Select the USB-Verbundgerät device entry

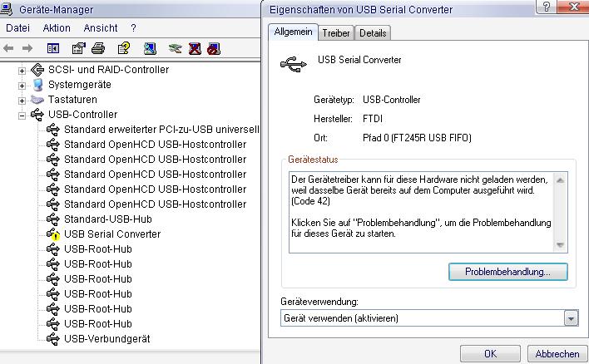(106, 339)
